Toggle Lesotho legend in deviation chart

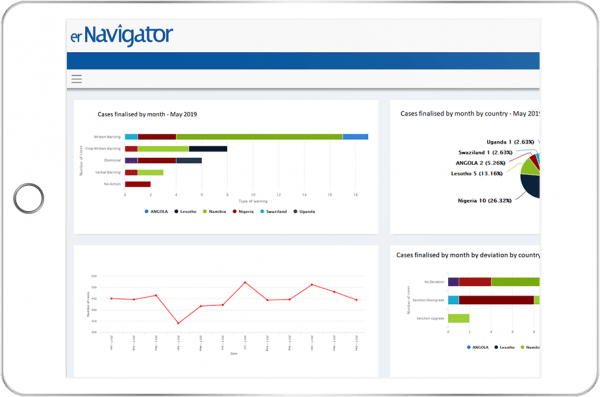[x=504, y=347]
